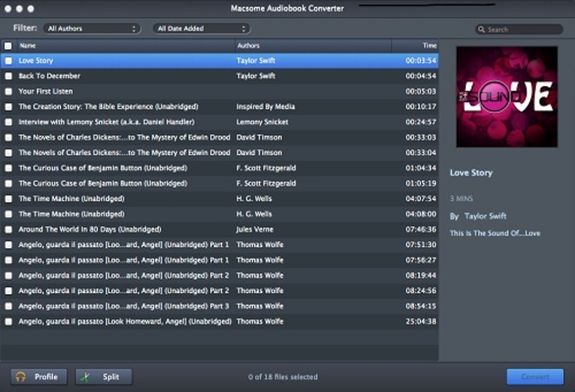Click the Profile button
The height and width of the screenshot is (392, 575).
pos(39,377)
